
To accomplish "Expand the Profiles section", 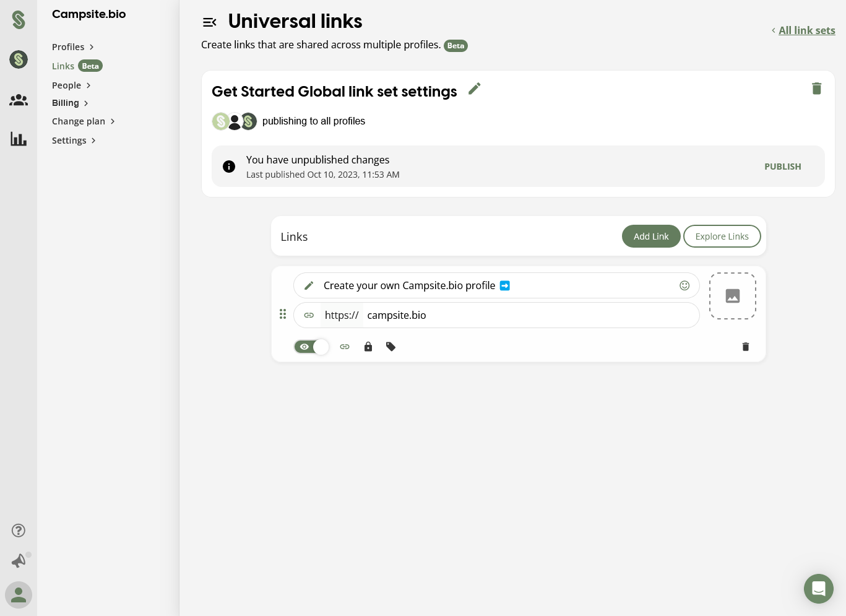I will 68,47.
